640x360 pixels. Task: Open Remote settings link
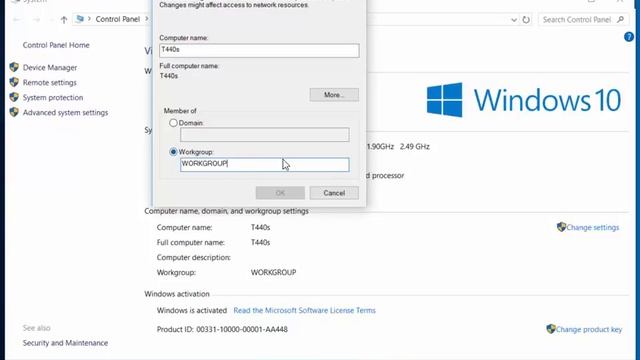pyautogui.click(x=49, y=82)
